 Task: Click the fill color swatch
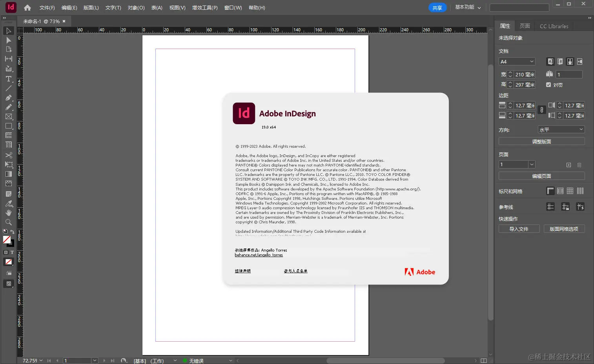tap(7, 239)
